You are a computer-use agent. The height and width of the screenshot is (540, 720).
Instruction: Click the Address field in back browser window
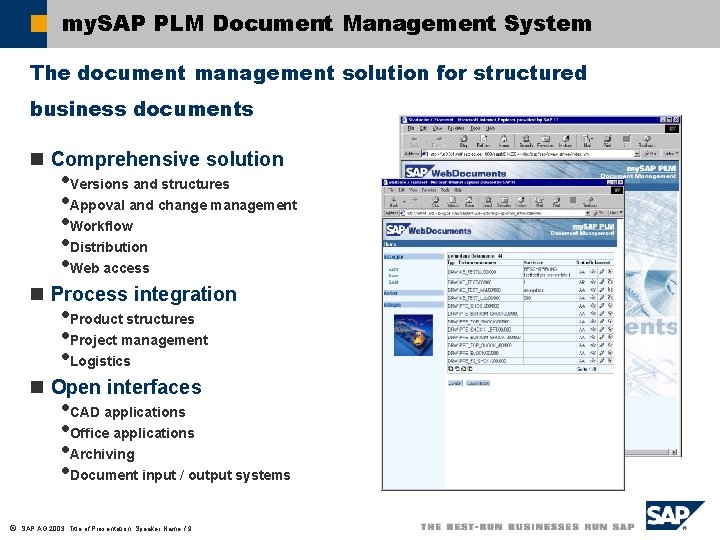(531, 154)
